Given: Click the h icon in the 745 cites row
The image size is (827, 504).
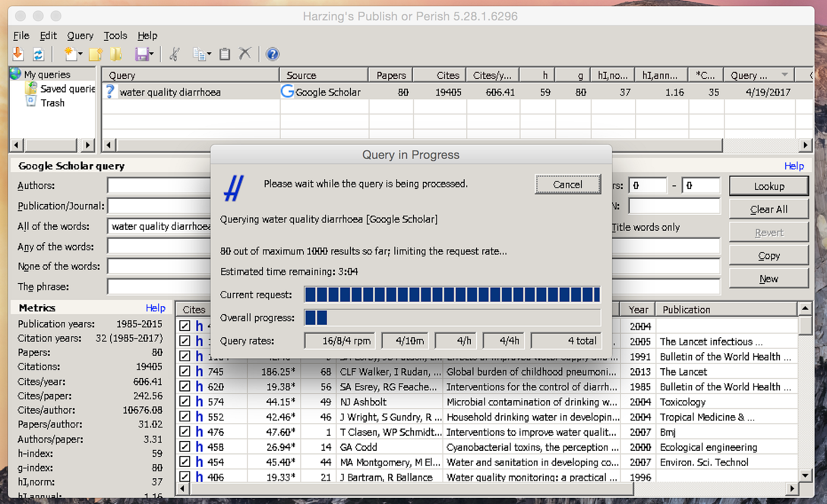Looking at the screenshot, I should (200, 371).
